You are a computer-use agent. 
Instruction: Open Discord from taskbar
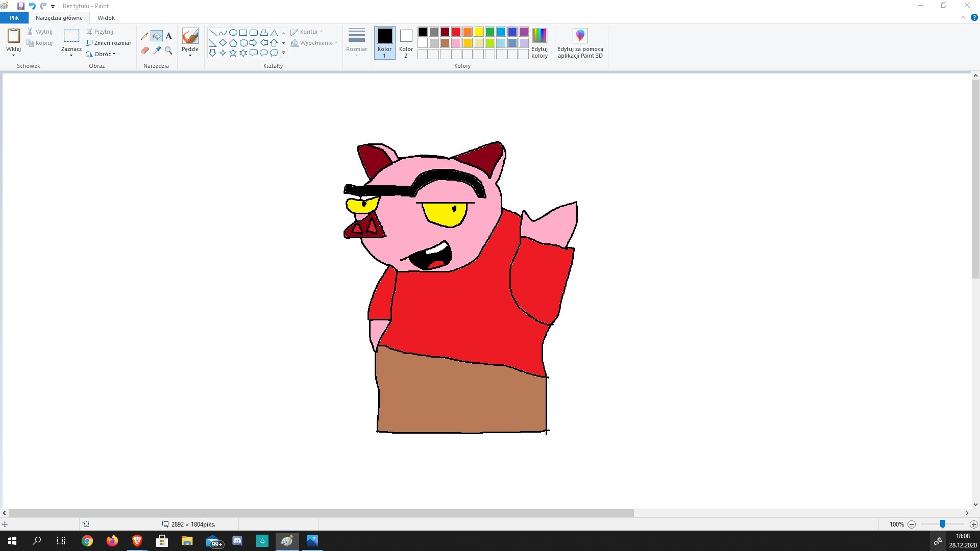237,541
